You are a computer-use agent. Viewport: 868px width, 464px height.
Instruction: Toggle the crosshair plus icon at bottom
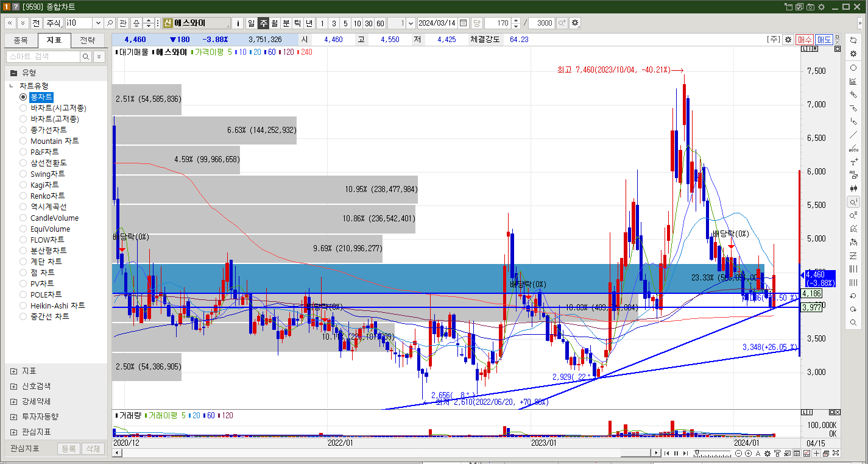pos(816,453)
